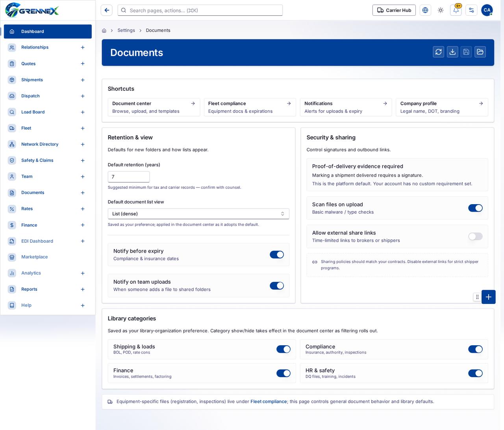504x430 pixels.
Task: Open the Document center shortcut
Action: tap(154, 107)
